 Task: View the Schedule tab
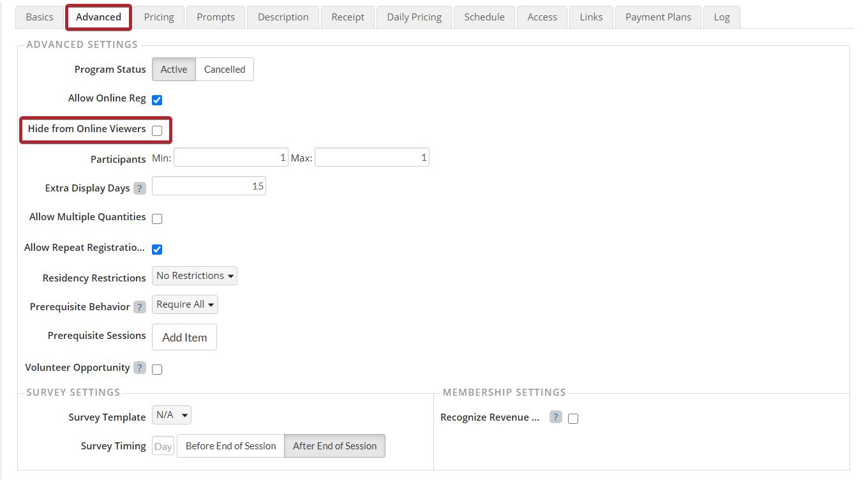click(x=484, y=17)
